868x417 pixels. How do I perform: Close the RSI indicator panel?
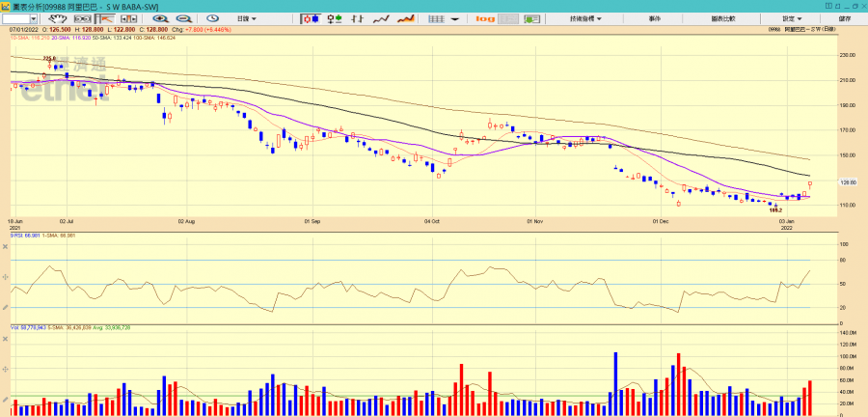(x=6, y=248)
